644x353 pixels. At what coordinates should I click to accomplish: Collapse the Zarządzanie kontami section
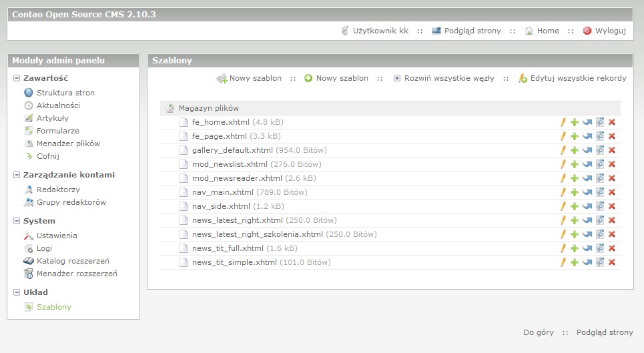[x=17, y=175]
